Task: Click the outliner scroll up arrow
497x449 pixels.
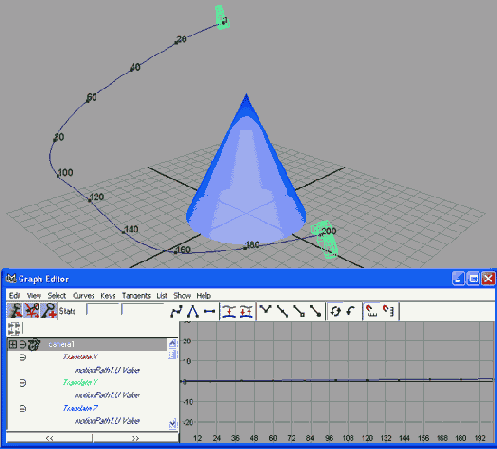Action: click(x=172, y=344)
